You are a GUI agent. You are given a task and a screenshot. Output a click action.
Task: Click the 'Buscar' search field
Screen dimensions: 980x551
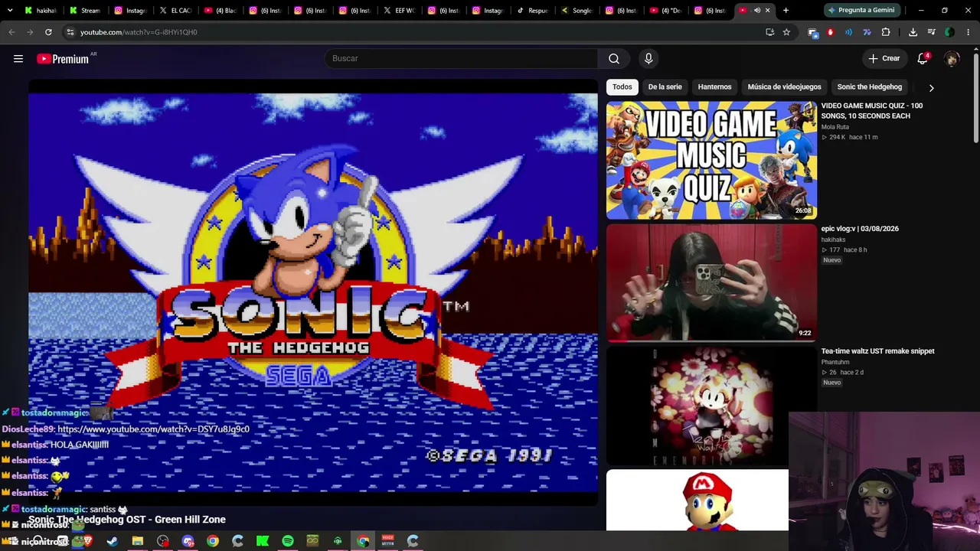coord(461,59)
